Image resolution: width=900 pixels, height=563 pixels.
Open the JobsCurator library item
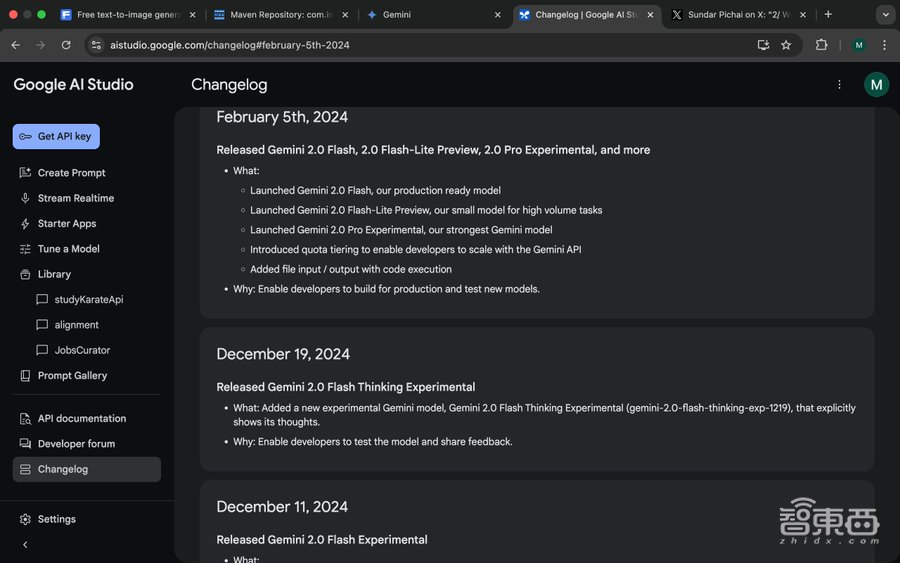coord(82,350)
